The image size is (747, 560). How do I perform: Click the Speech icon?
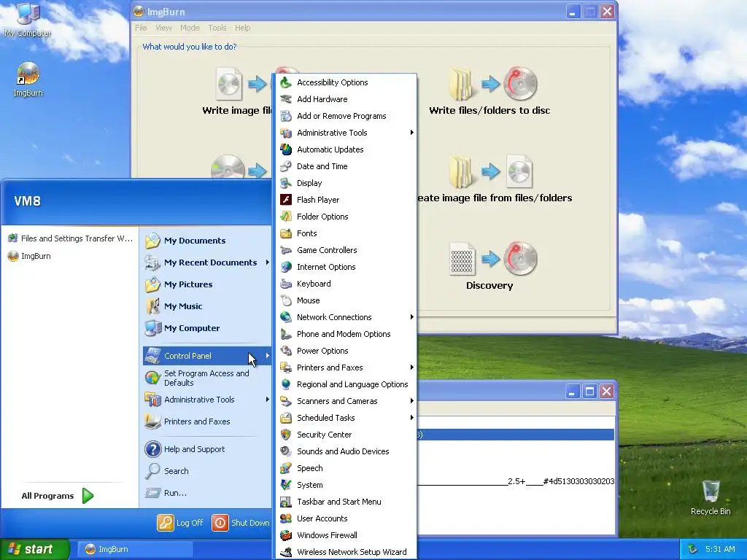[x=286, y=468]
